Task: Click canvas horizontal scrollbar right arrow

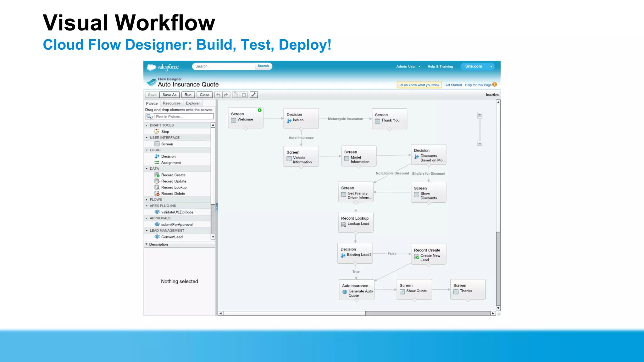Action: pyautogui.click(x=493, y=313)
